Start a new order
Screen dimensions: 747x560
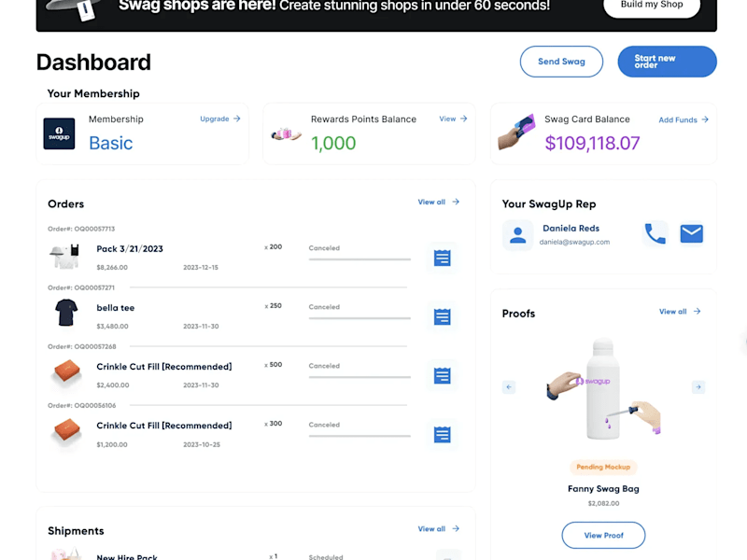[x=667, y=62]
